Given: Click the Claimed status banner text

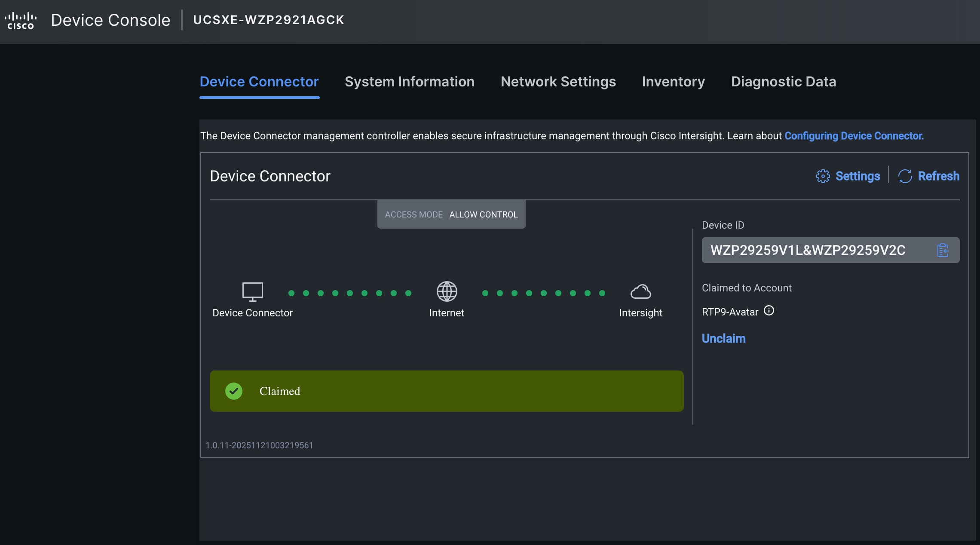Looking at the screenshot, I should [280, 391].
